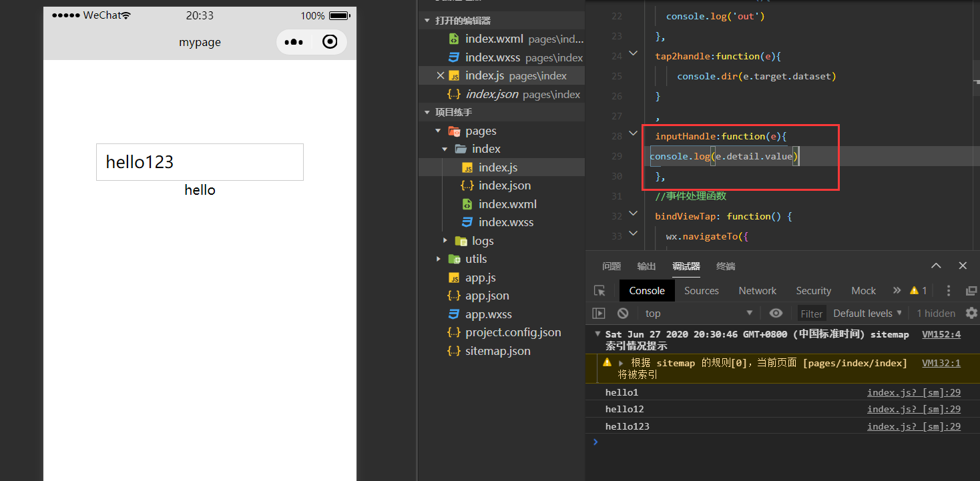Screen dimensions: 980x481
Task: Open source link for hello12 log
Action: (914, 409)
